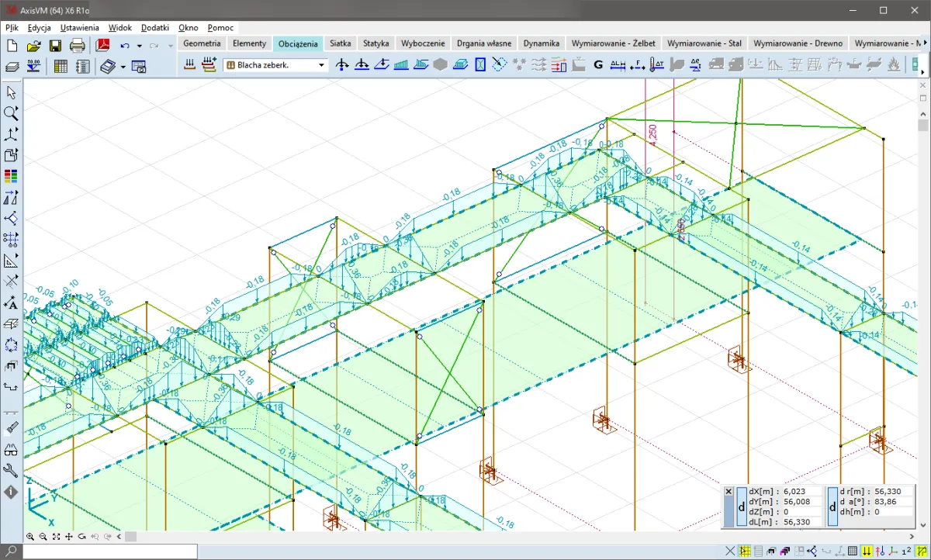
Task: Toggle the highlighted load display arrows in the status bar
Action: [x=867, y=551]
